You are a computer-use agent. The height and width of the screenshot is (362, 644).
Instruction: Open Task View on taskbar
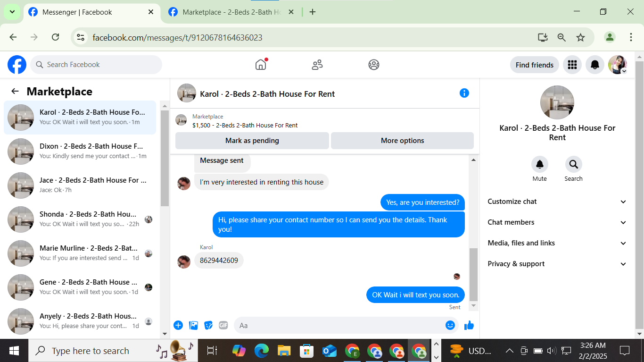(212, 351)
